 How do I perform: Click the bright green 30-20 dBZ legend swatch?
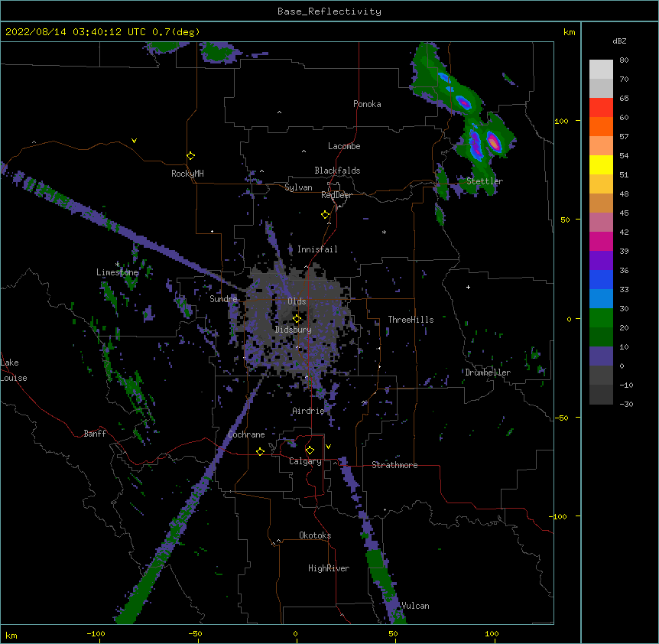point(601,318)
